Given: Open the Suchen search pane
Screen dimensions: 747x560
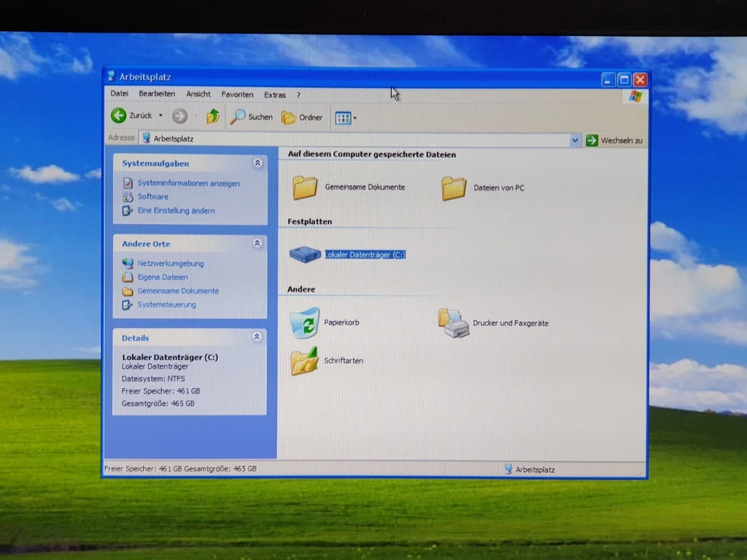Looking at the screenshot, I should click(251, 117).
